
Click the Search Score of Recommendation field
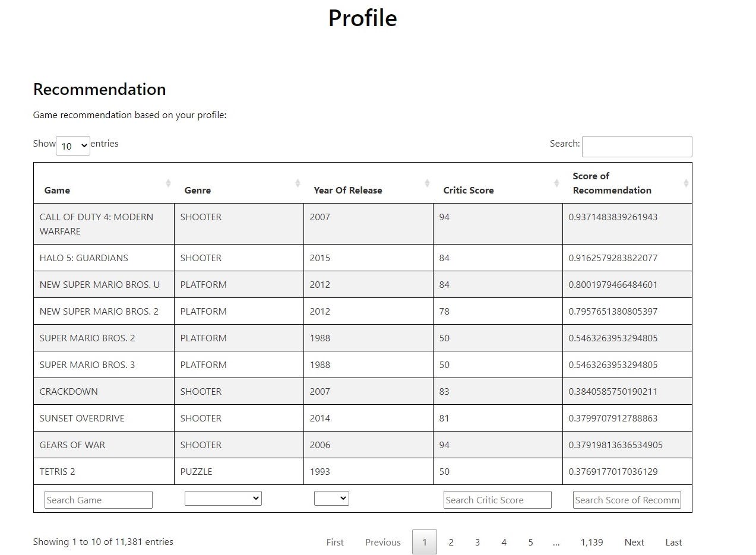tap(627, 500)
